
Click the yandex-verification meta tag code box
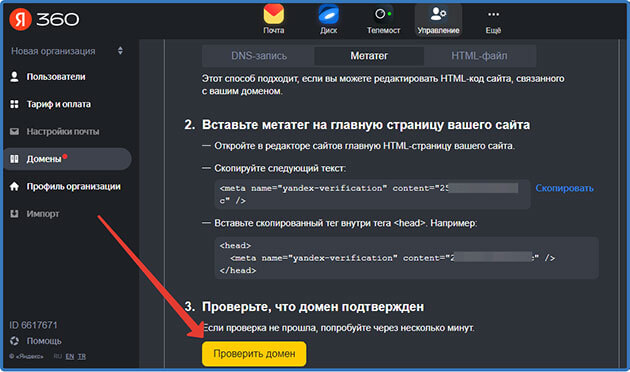pos(372,194)
